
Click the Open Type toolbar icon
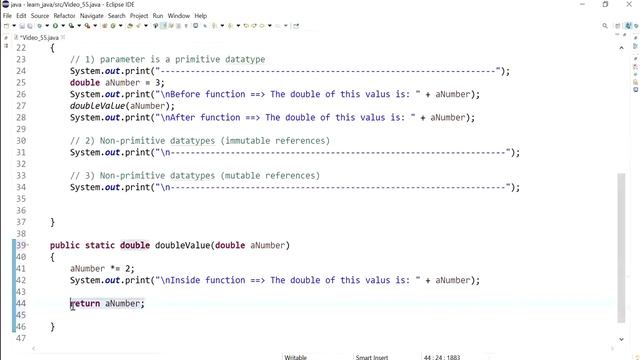(x=130, y=26)
